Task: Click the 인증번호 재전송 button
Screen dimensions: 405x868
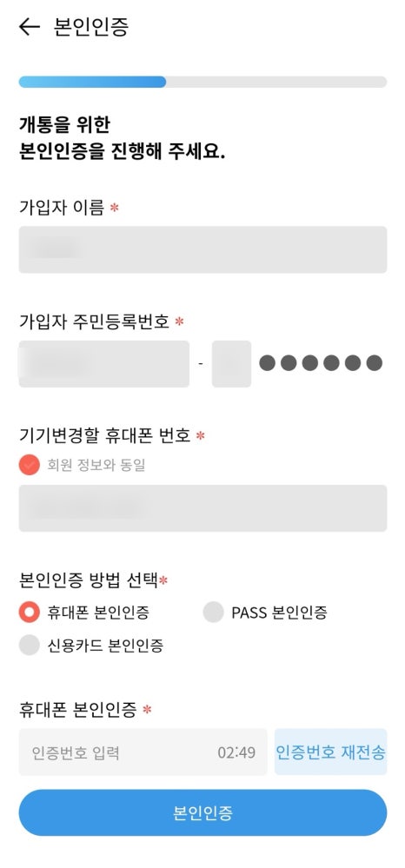Action: pos(331,752)
